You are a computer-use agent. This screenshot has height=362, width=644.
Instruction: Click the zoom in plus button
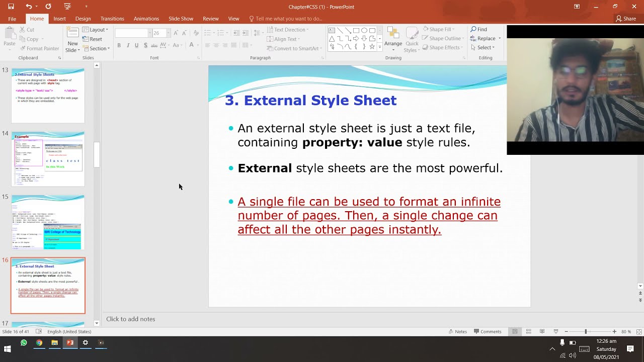(x=614, y=331)
